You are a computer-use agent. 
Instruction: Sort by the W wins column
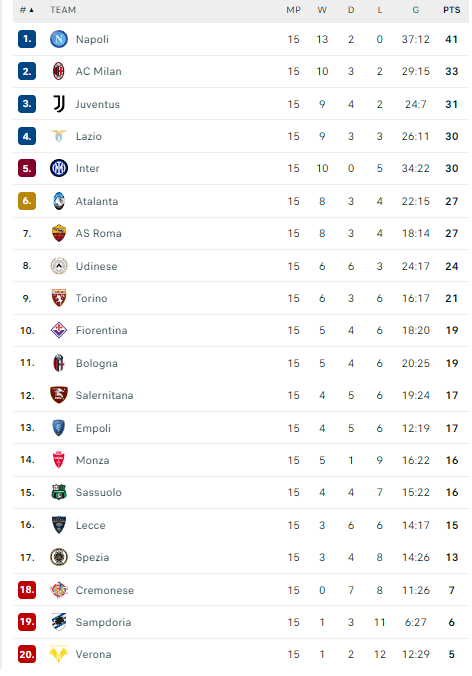pyautogui.click(x=322, y=10)
